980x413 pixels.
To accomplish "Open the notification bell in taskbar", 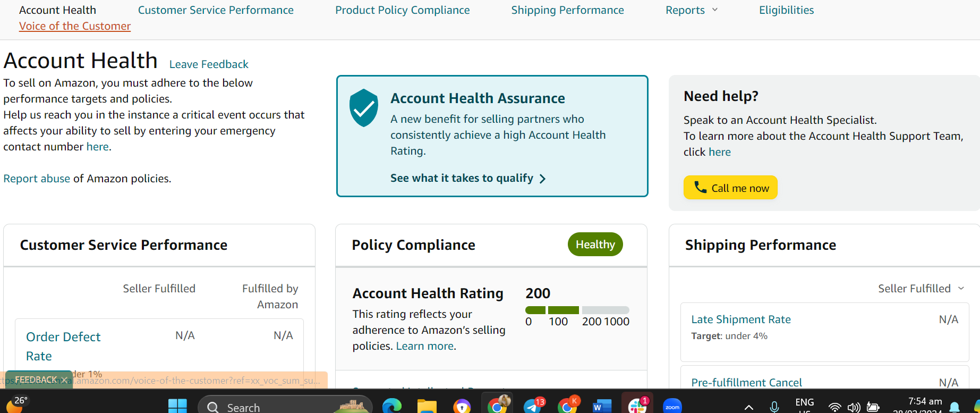I will (x=955, y=408).
